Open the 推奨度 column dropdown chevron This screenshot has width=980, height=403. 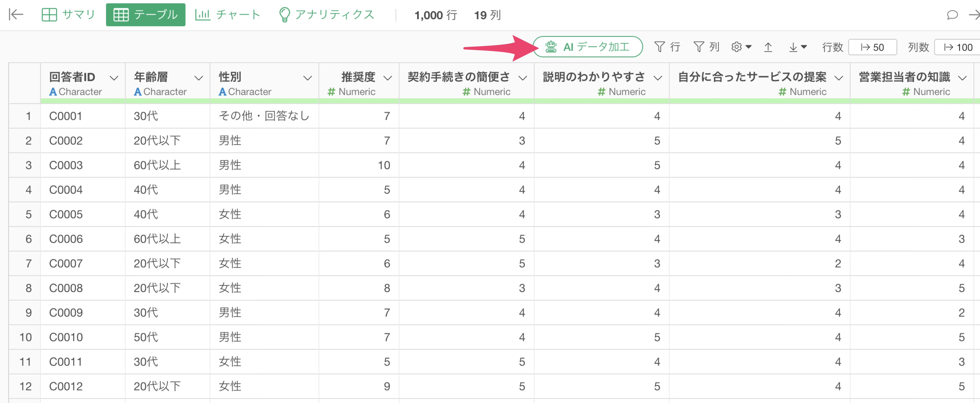[387, 78]
